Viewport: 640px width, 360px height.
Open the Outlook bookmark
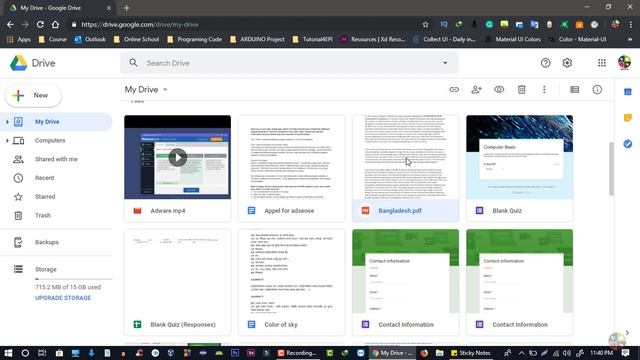(x=90, y=39)
